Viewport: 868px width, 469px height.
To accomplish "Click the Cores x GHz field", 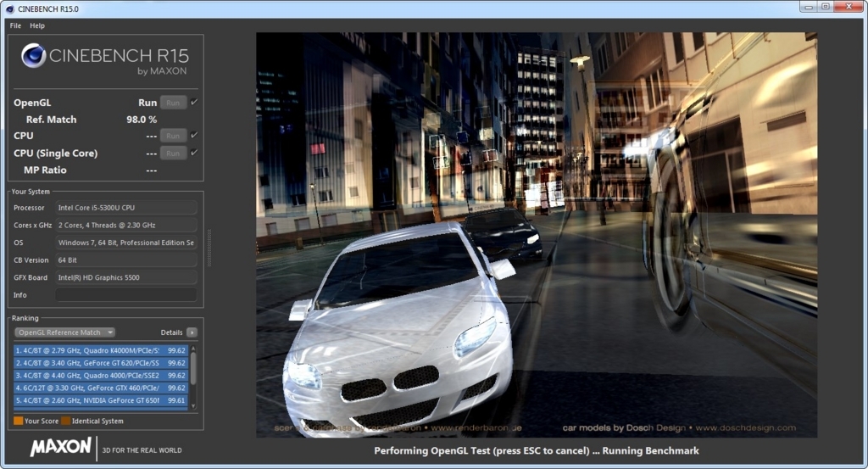I will (125, 225).
